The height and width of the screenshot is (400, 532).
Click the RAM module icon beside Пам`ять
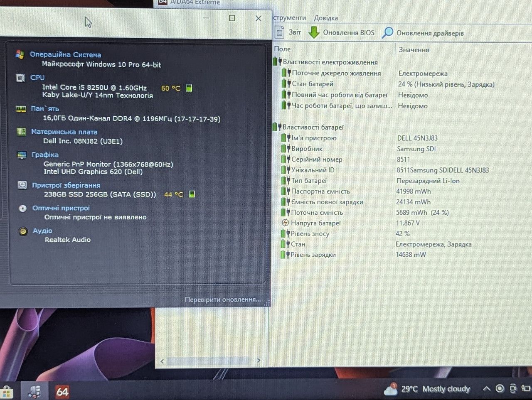(x=21, y=109)
